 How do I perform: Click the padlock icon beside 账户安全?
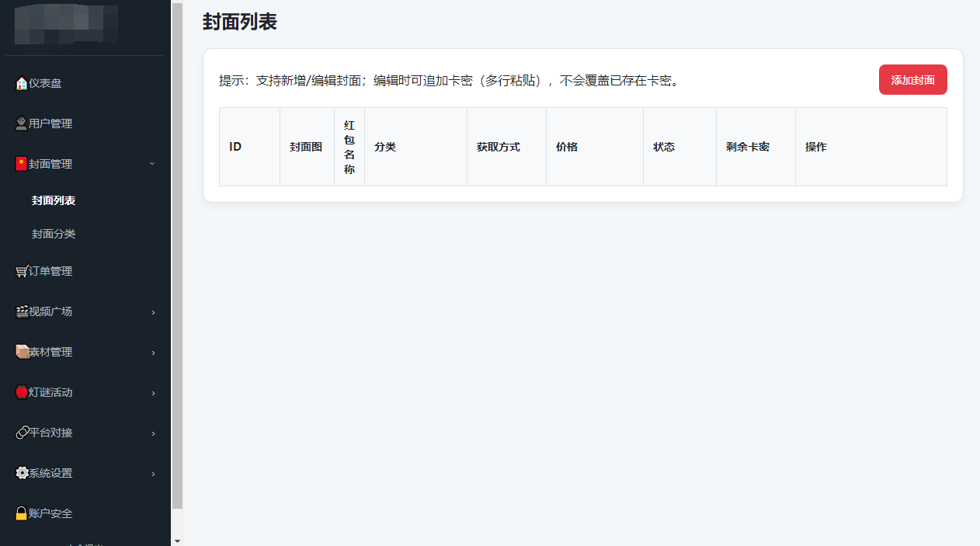point(22,513)
